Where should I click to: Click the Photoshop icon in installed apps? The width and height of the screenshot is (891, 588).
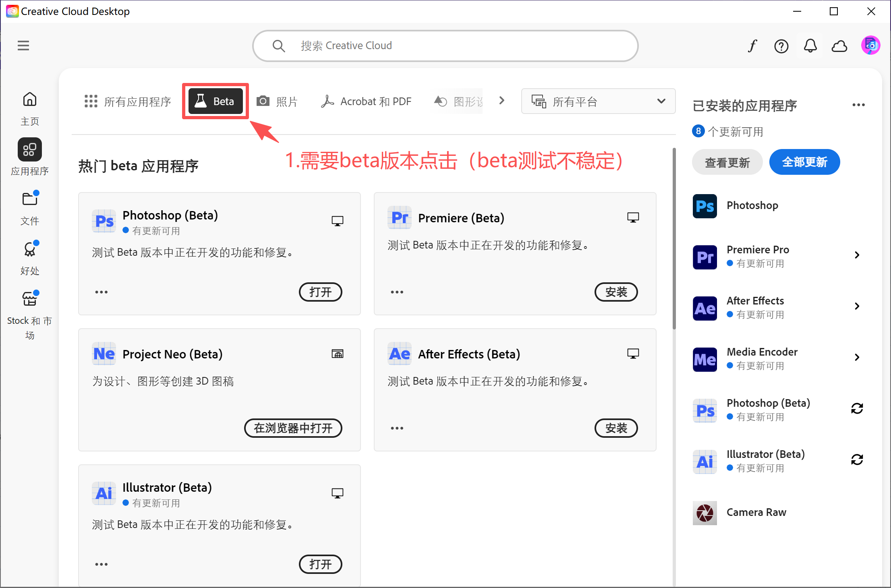(x=705, y=206)
